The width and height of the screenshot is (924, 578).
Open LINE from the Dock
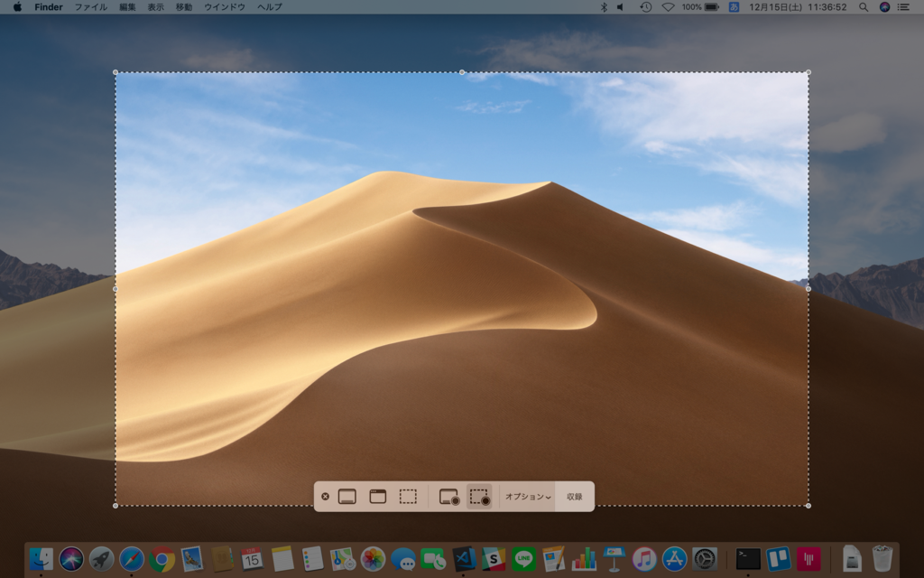(x=523, y=558)
